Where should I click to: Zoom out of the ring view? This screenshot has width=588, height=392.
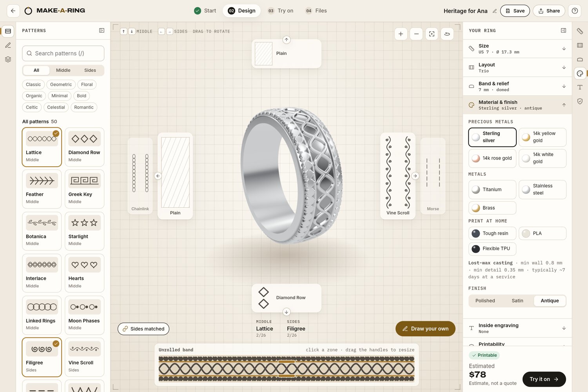point(416,34)
